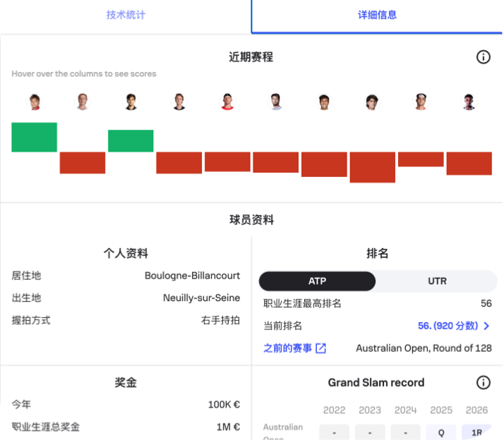
Task: Click the third opponent avatar
Action: [x=131, y=102]
